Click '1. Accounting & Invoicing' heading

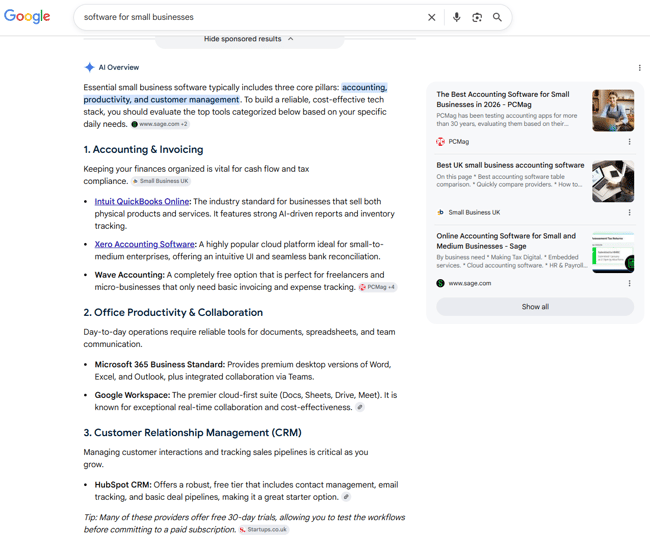coord(143,150)
